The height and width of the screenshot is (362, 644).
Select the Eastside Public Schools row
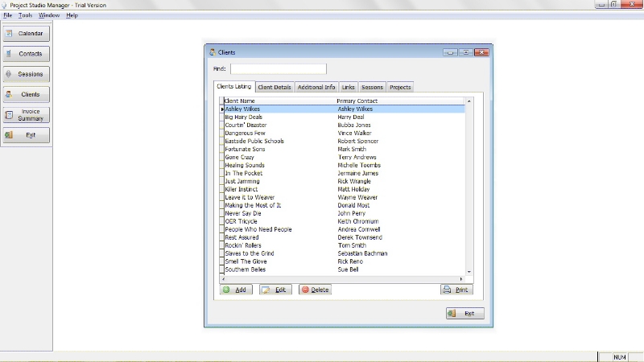pos(254,141)
